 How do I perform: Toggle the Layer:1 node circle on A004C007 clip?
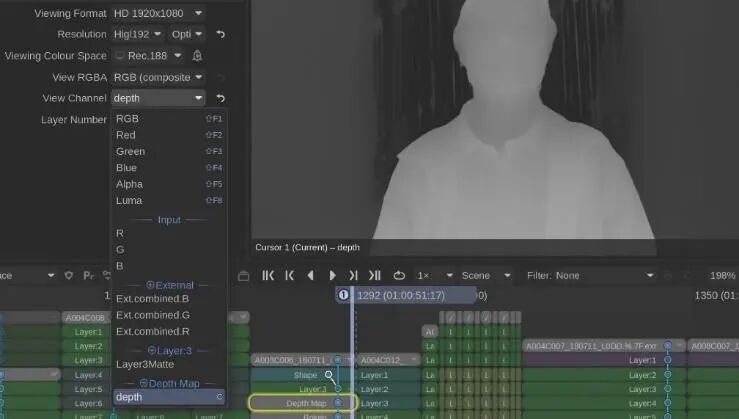pos(667,360)
